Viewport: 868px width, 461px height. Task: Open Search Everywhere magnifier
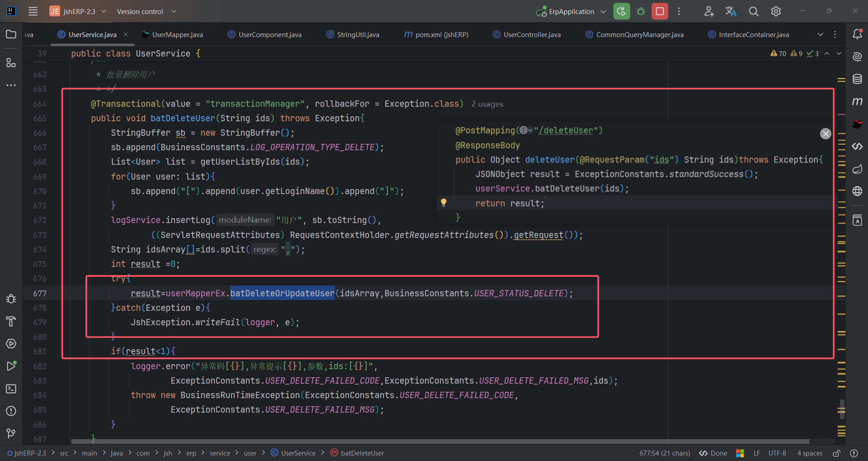pos(754,11)
